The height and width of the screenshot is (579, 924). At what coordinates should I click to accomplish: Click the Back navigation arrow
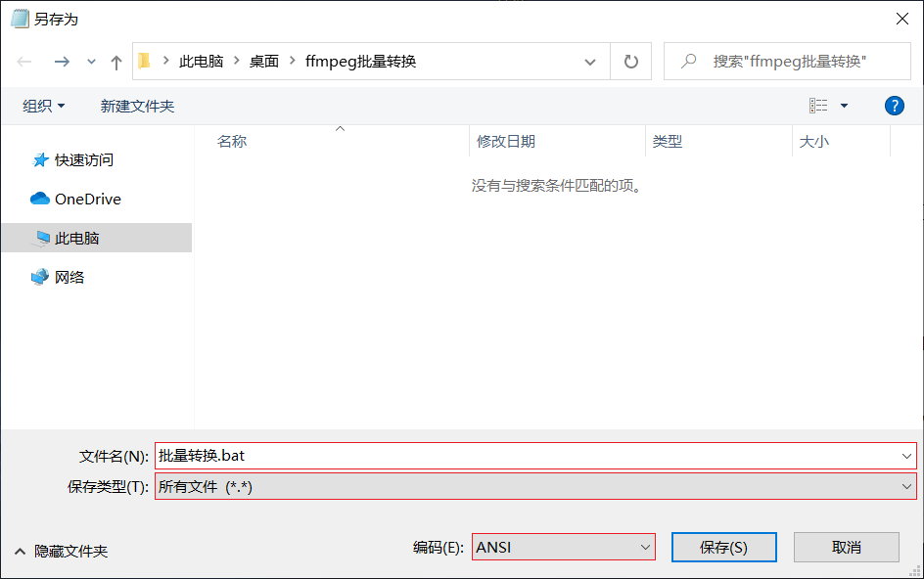pyautogui.click(x=24, y=62)
